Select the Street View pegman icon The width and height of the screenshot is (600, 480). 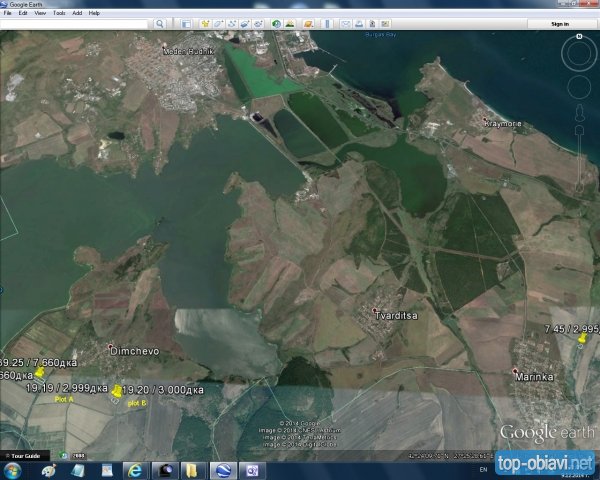(579, 112)
